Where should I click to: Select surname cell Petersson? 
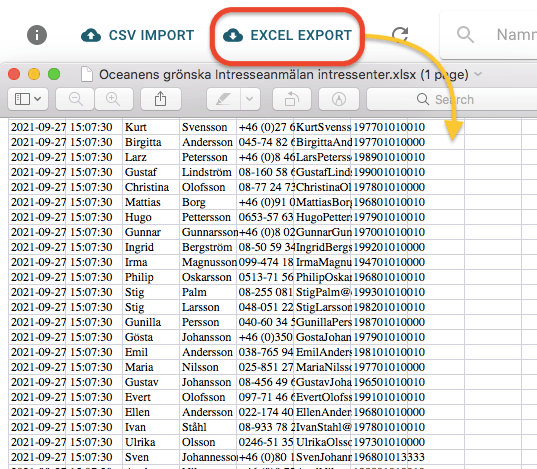tap(208, 157)
